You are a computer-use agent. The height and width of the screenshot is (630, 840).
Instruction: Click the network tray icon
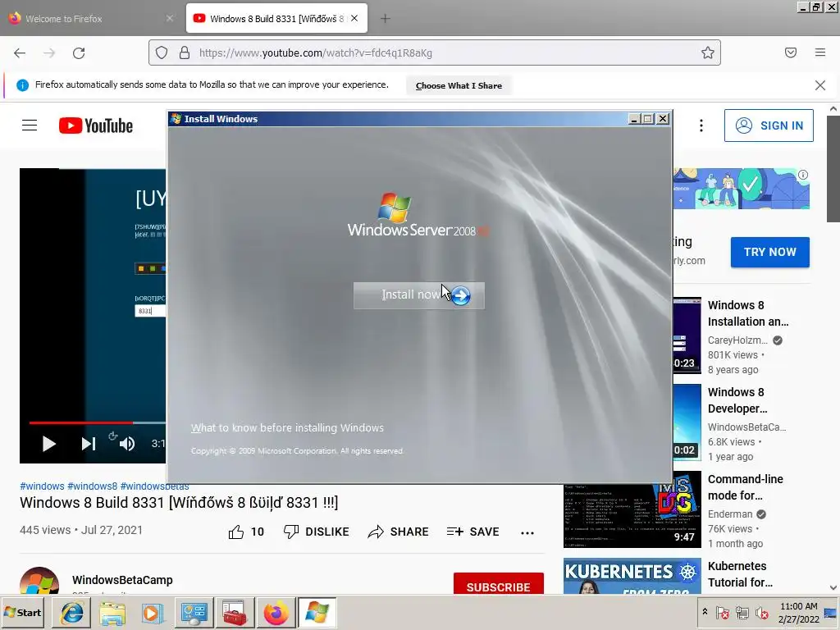(742, 612)
